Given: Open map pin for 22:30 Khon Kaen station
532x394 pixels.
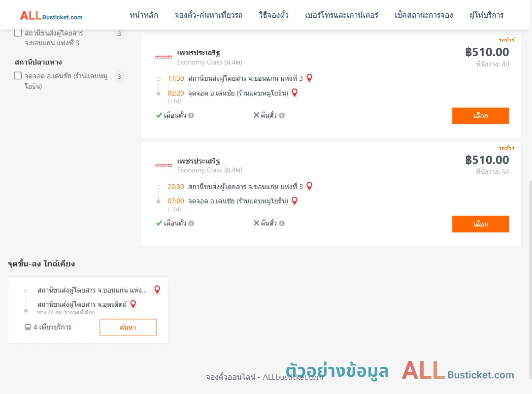Looking at the screenshot, I should (309, 186).
